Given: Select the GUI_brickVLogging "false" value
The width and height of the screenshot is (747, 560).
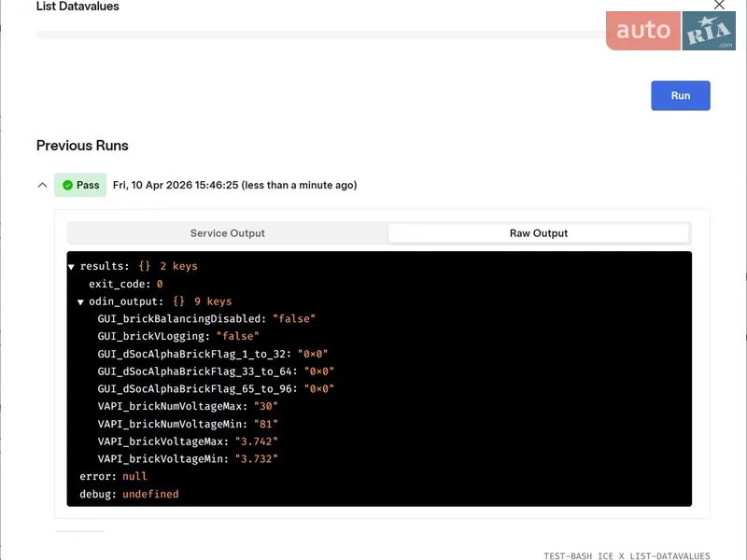Looking at the screenshot, I should (x=237, y=337).
